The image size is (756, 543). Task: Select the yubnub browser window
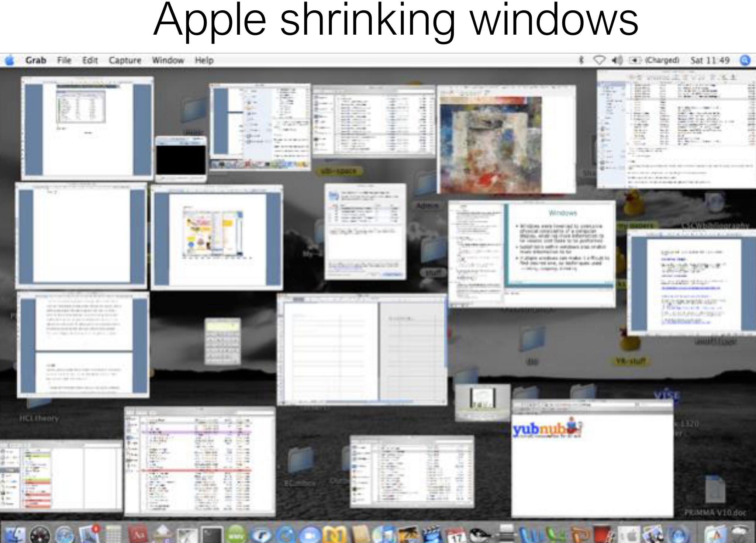point(592,459)
